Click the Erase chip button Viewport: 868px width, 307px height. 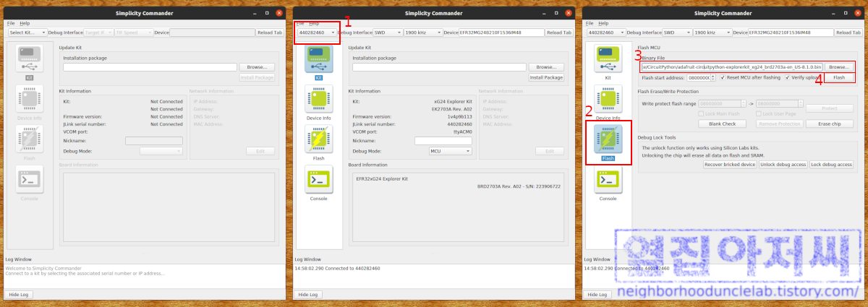coord(830,124)
